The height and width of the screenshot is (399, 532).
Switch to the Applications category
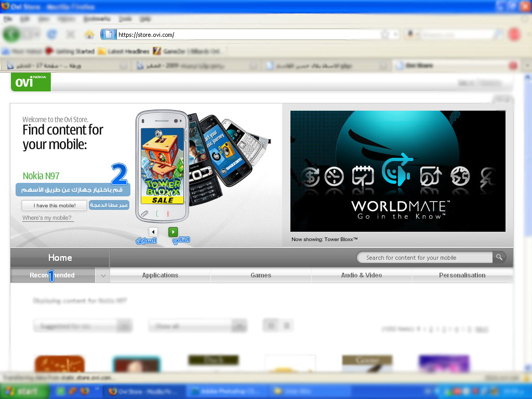[x=160, y=275]
